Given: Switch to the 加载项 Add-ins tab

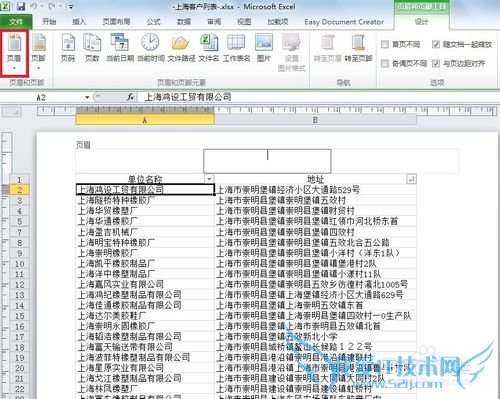Looking at the screenshot, I should point(277,22).
